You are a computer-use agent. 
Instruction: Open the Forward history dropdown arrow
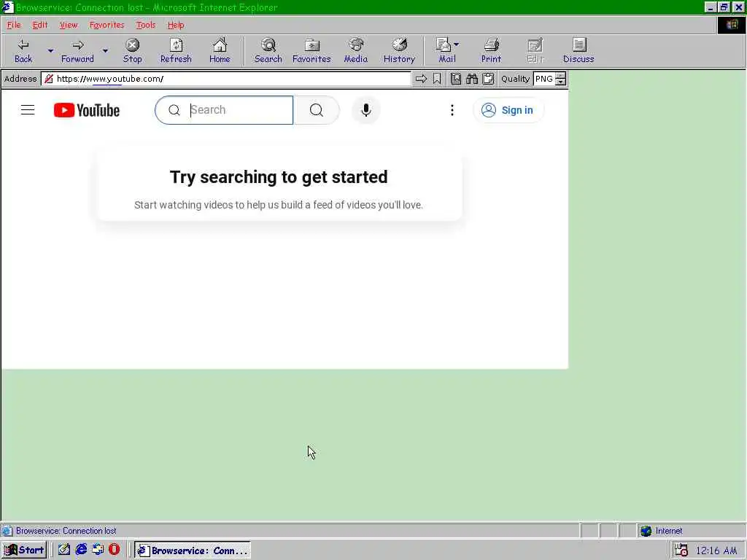(105, 50)
